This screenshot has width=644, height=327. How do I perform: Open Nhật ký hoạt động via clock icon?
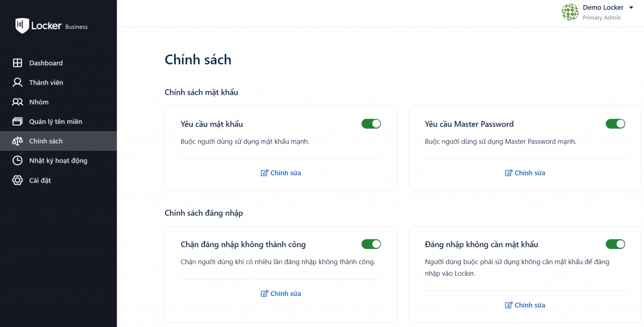18,160
